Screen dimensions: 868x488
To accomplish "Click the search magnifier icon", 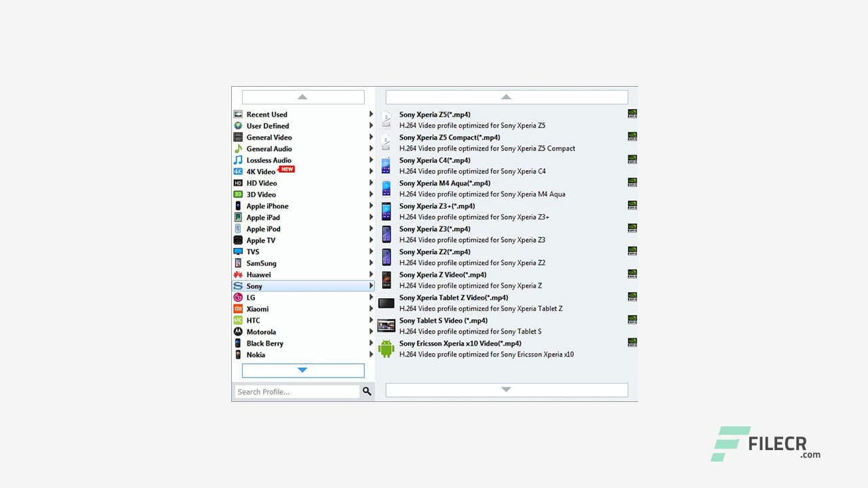I will click(x=366, y=392).
